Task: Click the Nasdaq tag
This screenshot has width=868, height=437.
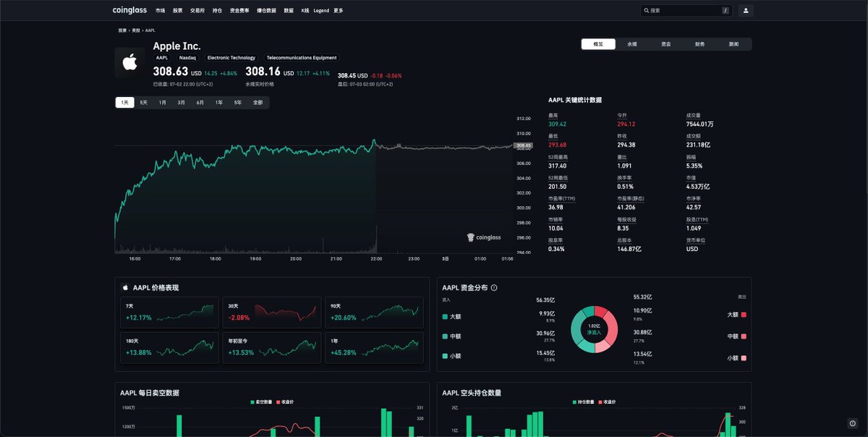Action: coord(187,57)
